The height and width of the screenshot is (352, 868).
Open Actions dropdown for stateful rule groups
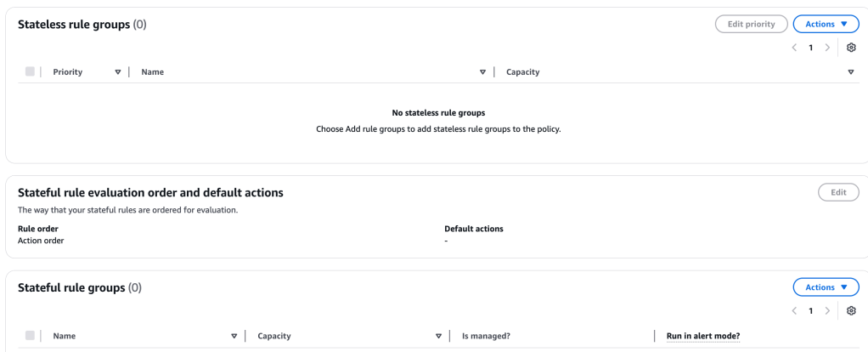click(x=826, y=287)
